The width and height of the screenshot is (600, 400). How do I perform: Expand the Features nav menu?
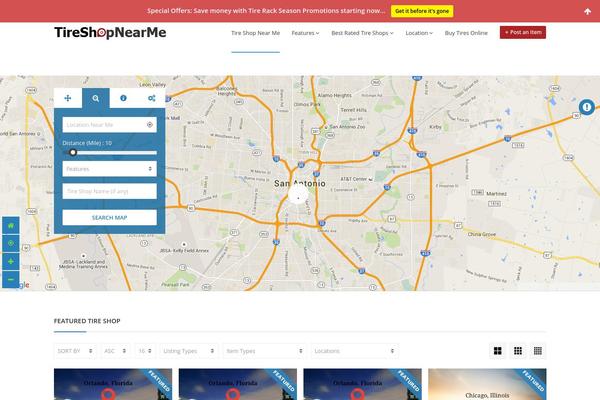(x=305, y=33)
